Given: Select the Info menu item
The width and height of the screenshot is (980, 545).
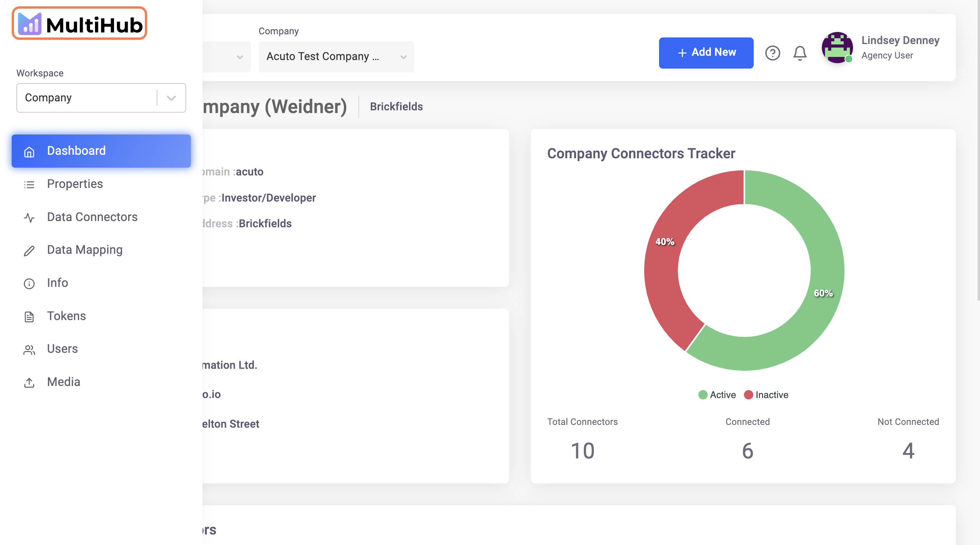Looking at the screenshot, I should [101, 283].
